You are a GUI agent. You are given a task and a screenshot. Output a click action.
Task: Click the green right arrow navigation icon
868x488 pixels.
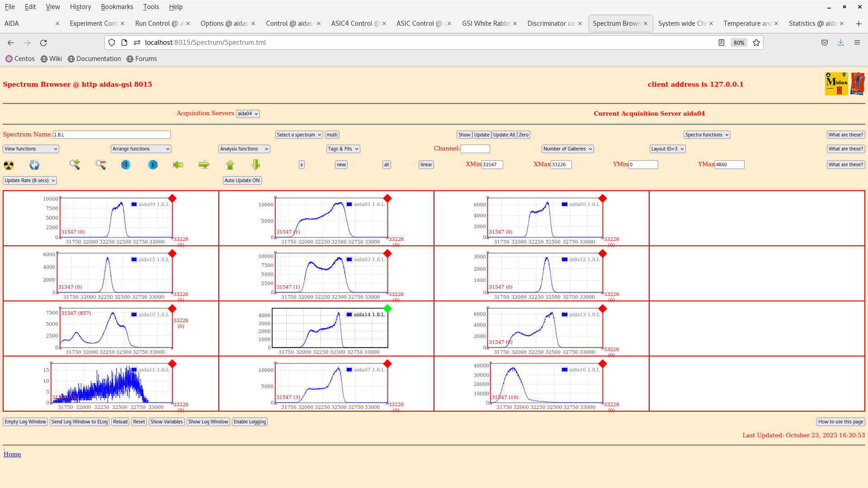pos(204,164)
